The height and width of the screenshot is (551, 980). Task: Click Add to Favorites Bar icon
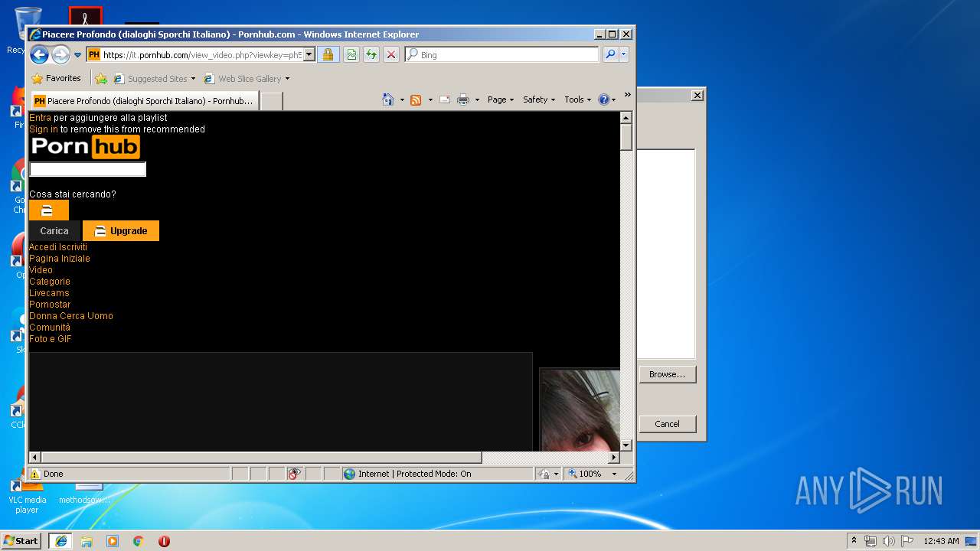101,79
